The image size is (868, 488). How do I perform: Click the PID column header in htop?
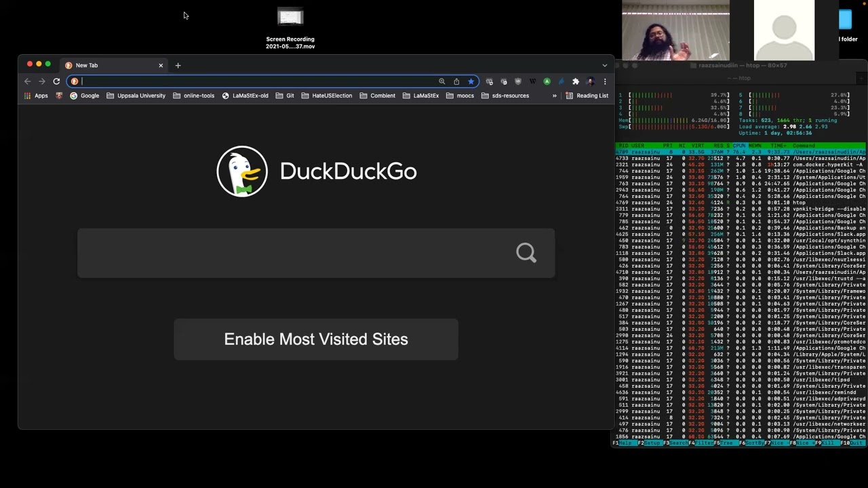coord(623,146)
